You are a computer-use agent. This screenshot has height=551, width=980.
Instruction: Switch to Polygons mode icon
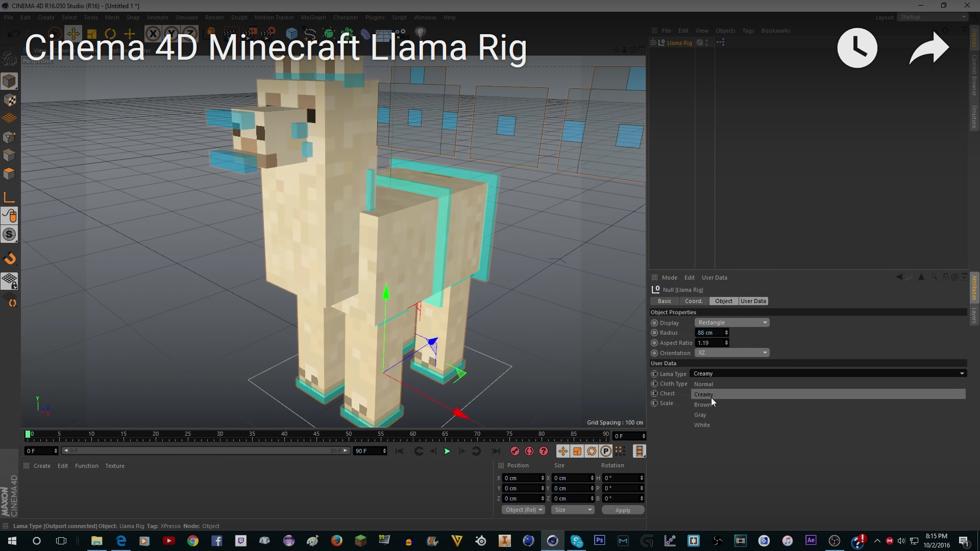pyautogui.click(x=9, y=173)
